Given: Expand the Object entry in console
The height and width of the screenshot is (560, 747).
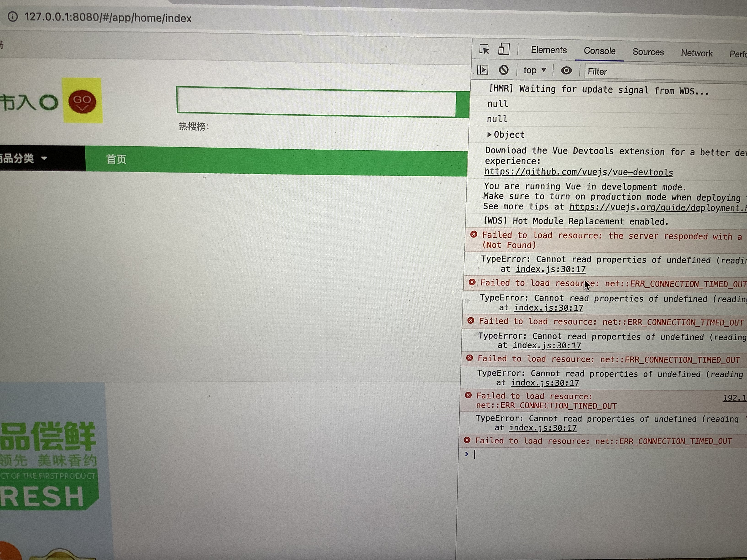Looking at the screenshot, I should coord(489,134).
